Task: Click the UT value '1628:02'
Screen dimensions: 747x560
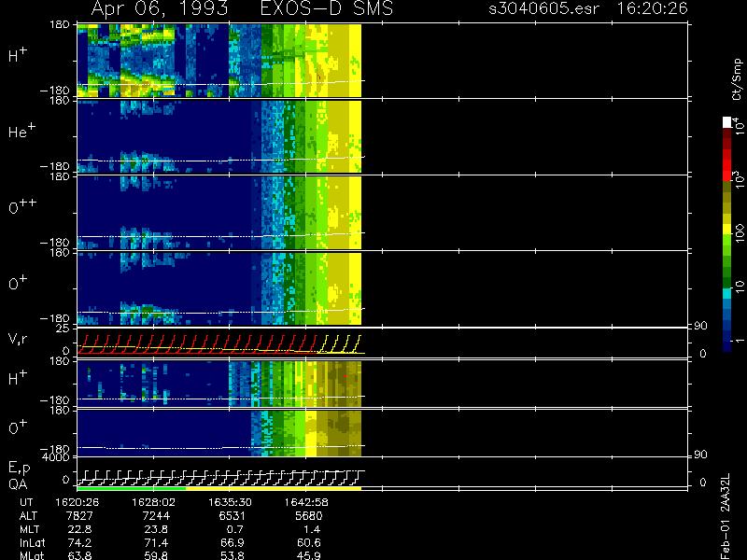Action: pyautogui.click(x=153, y=502)
